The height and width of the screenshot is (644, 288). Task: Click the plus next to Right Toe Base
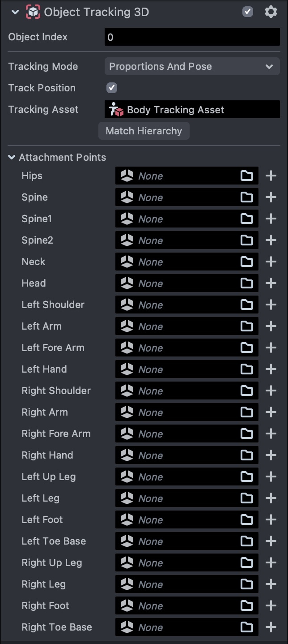point(271,627)
